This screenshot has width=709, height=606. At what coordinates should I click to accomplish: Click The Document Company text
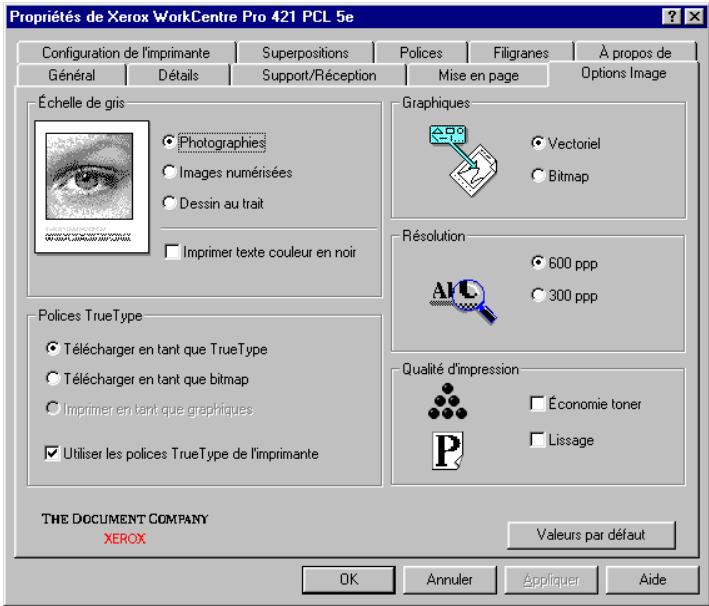click(x=125, y=519)
